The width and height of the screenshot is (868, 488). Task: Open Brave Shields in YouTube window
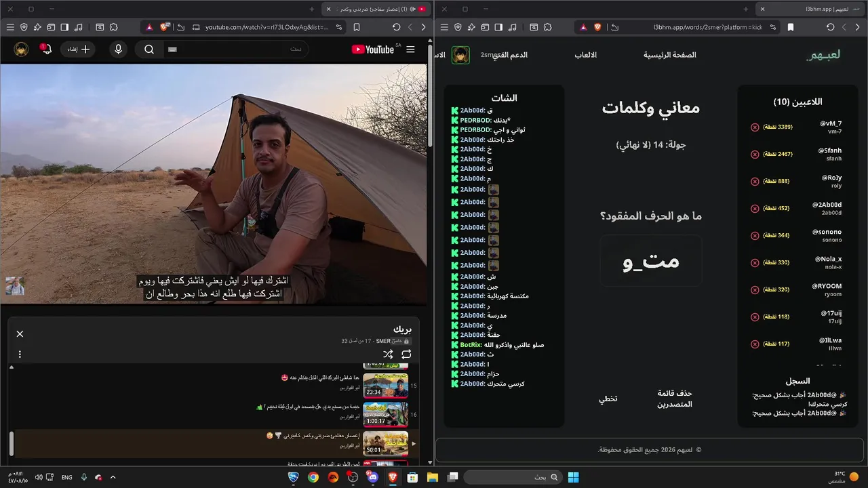pos(165,27)
